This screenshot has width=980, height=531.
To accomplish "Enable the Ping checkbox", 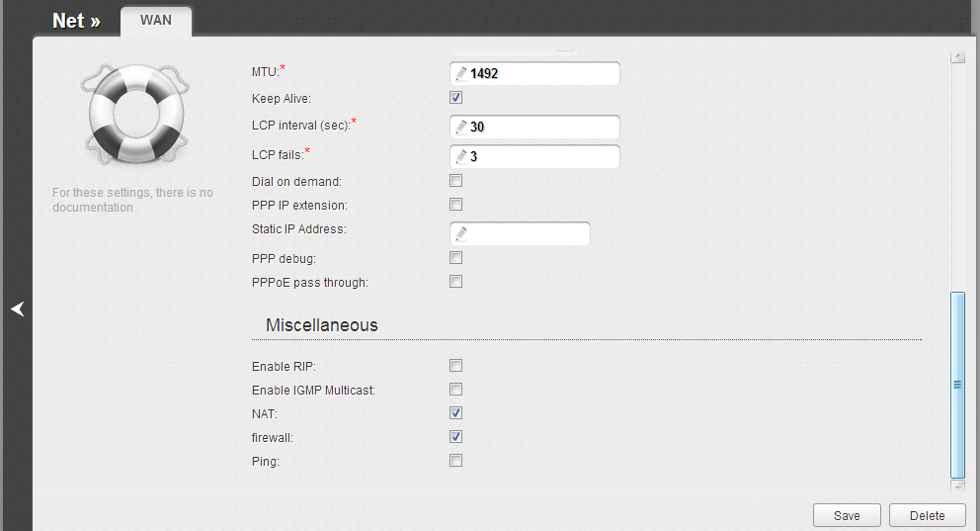I will (455, 461).
